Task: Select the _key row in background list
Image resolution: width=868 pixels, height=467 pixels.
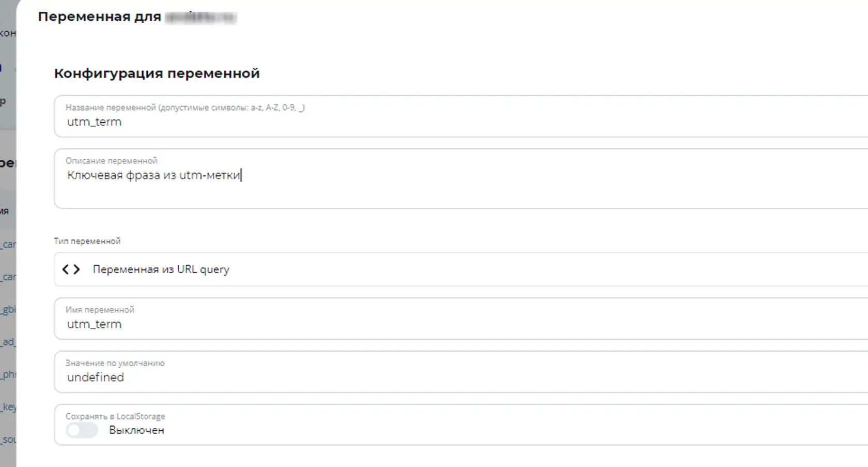Action: (x=8, y=407)
